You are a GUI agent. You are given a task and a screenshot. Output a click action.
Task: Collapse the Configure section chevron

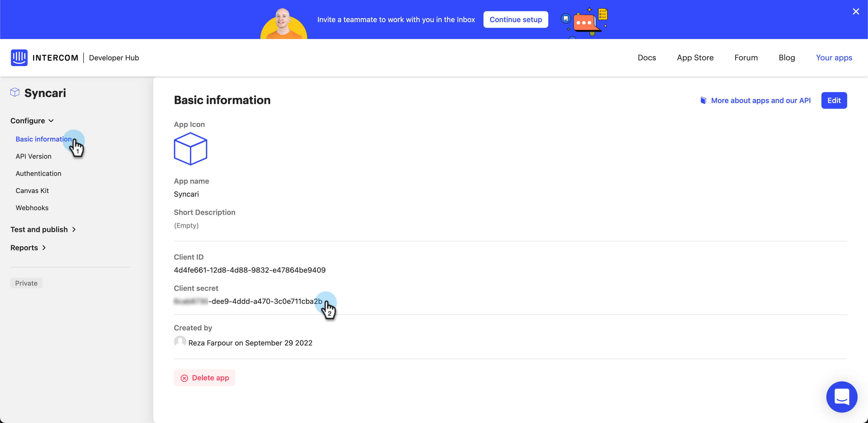[51, 120]
